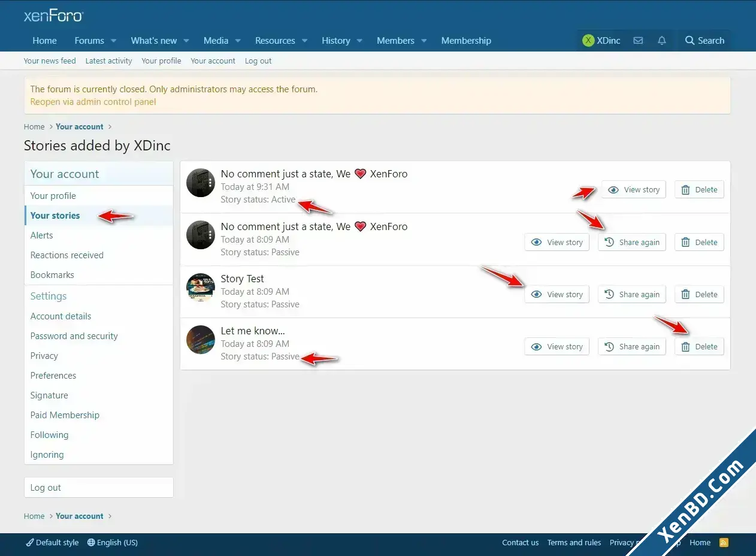Viewport: 756px width, 556px height.
Task: Open the XDinc user menu in navbar
Action: [601, 41]
